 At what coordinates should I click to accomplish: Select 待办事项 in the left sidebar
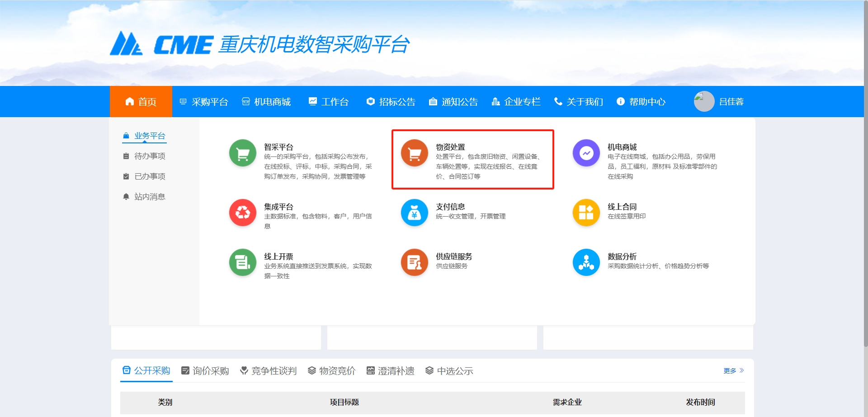pos(150,156)
